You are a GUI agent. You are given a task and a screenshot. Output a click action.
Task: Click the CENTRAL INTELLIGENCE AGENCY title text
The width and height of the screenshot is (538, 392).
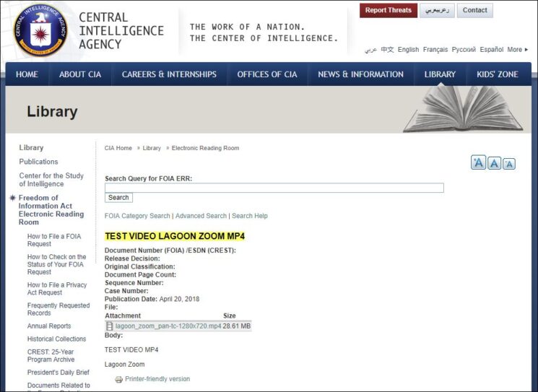coord(121,31)
